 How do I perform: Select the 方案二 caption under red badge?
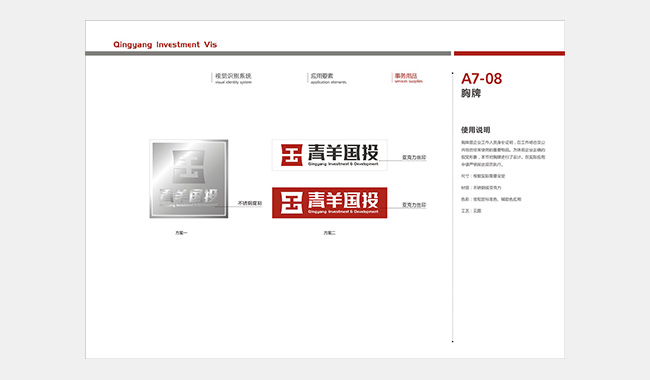click(330, 233)
